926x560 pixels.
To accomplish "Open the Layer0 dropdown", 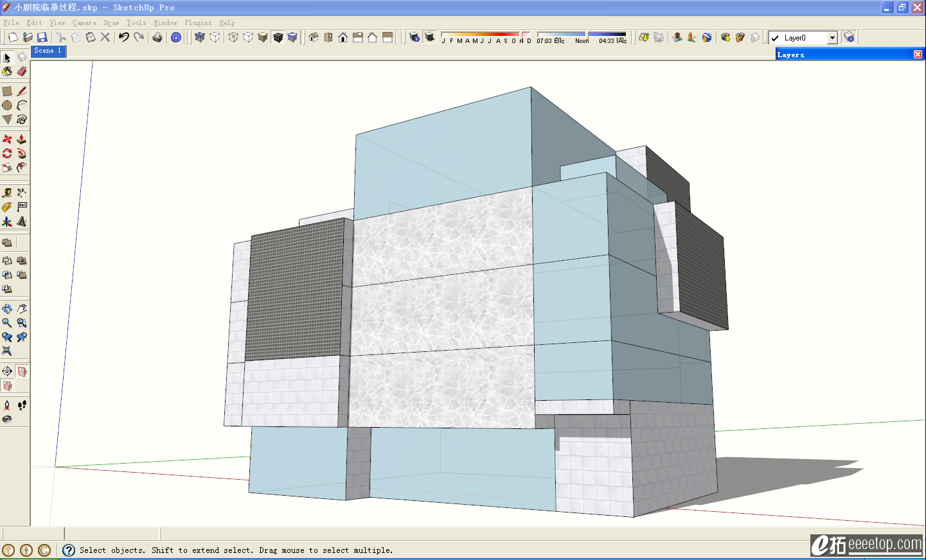I will (x=832, y=38).
